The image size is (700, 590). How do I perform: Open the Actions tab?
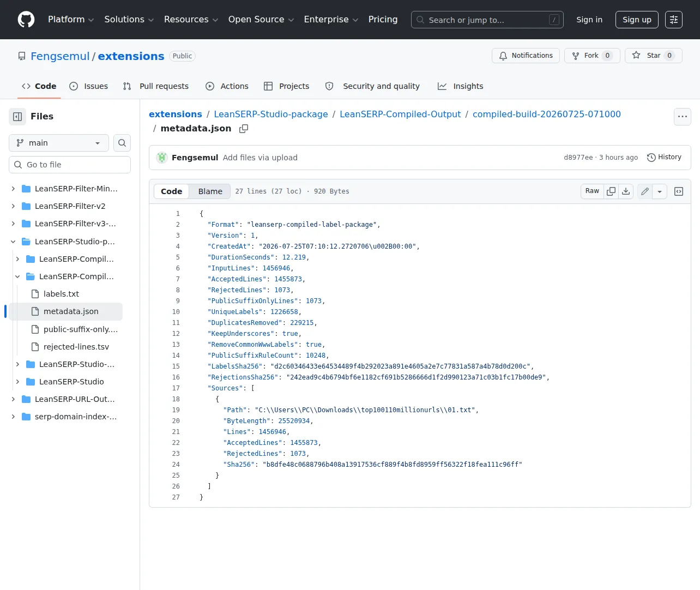tap(227, 86)
